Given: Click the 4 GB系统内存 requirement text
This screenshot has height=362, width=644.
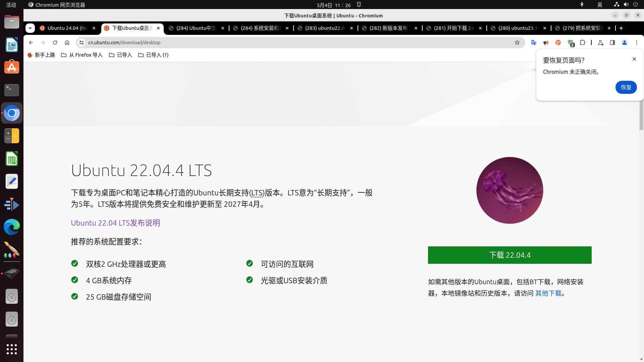Looking at the screenshot, I should 109,281.
